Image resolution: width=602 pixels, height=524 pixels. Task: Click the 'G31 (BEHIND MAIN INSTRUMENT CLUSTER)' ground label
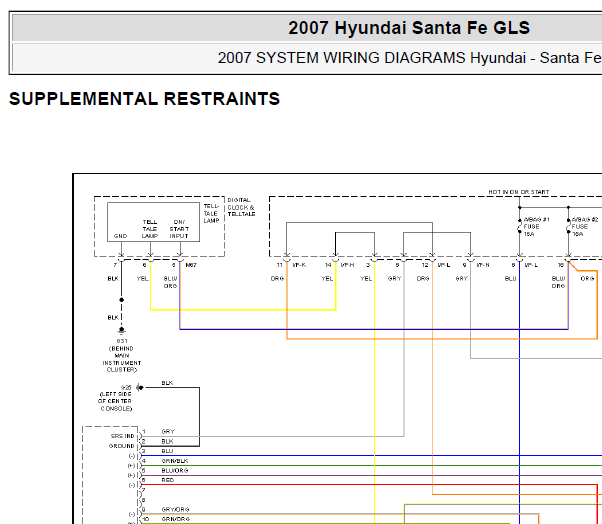point(122,355)
